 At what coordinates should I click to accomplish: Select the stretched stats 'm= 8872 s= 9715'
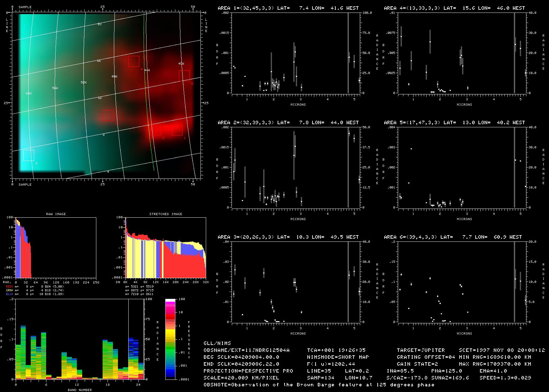(139, 290)
